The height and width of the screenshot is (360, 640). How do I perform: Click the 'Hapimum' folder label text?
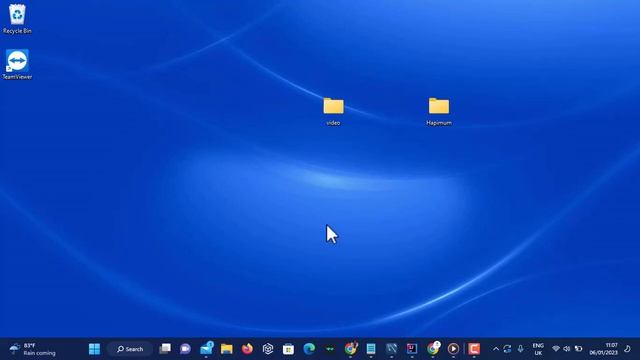(439, 123)
